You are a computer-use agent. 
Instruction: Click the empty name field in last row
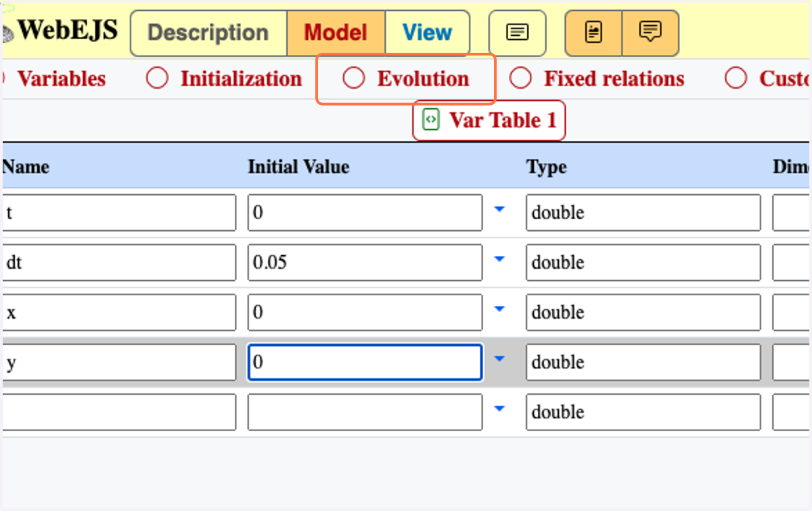[x=119, y=412]
